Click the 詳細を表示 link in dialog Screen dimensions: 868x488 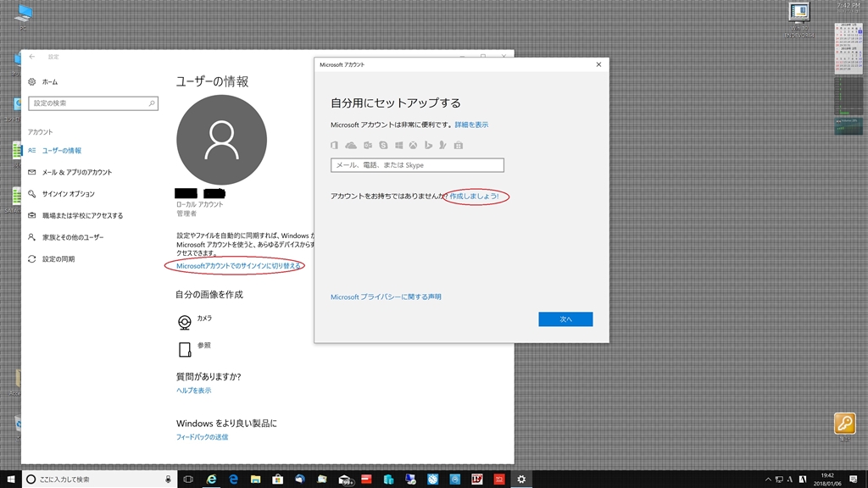pos(471,125)
